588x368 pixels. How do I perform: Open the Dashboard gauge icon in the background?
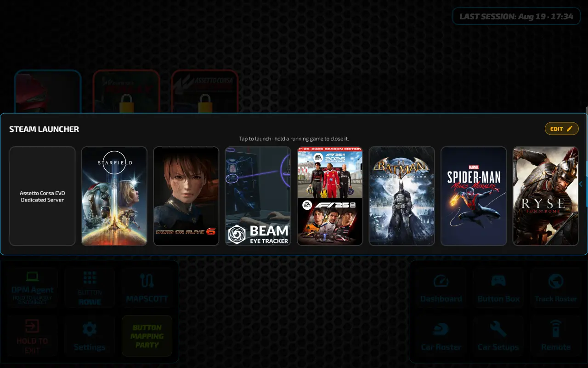pyautogui.click(x=441, y=281)
